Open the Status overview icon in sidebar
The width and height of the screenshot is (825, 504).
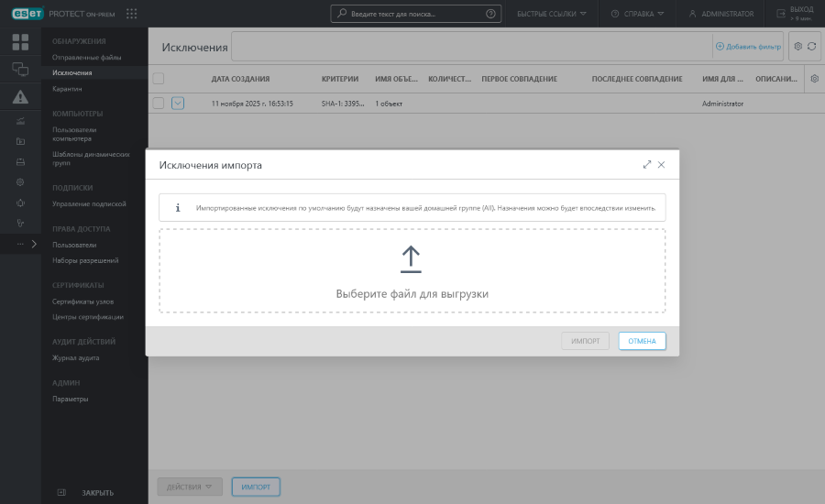[20, 223]
